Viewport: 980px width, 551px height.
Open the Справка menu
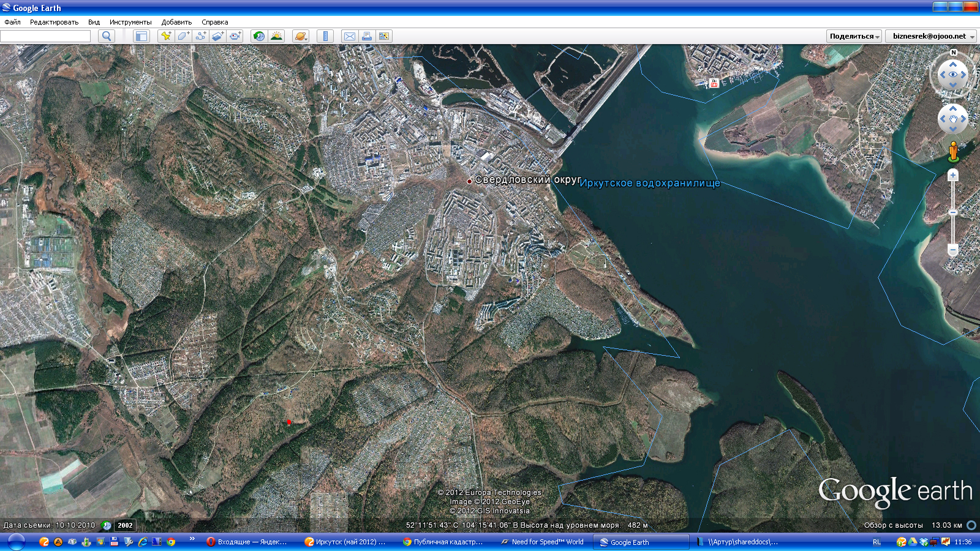point(215,22)
